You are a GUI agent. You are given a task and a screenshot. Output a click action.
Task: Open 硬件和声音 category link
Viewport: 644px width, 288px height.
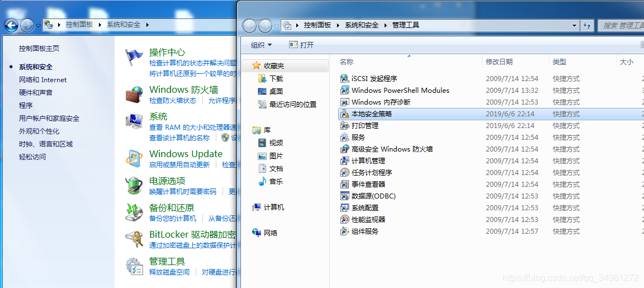pos(36,92)
